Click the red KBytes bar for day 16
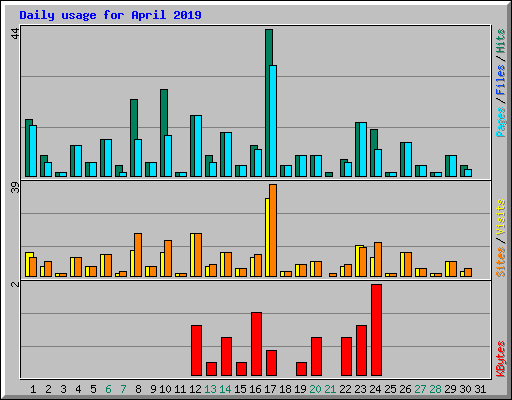 [x=256, y=344]
